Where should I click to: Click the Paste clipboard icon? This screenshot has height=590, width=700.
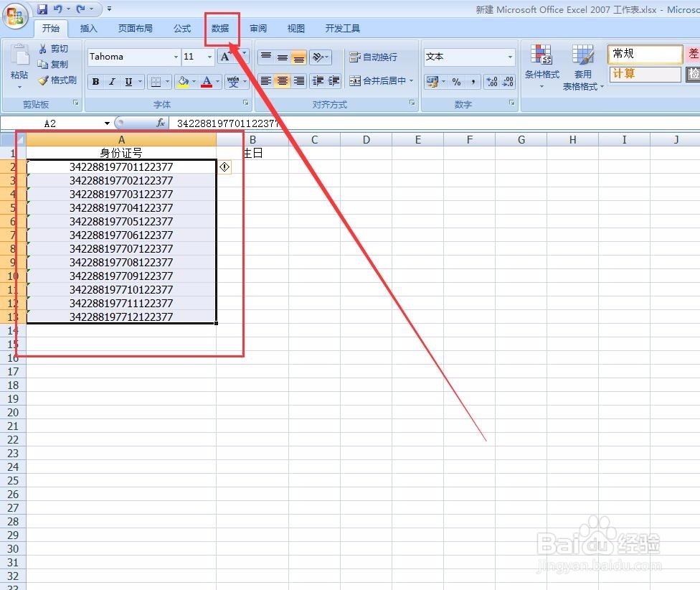pos(19,56)
